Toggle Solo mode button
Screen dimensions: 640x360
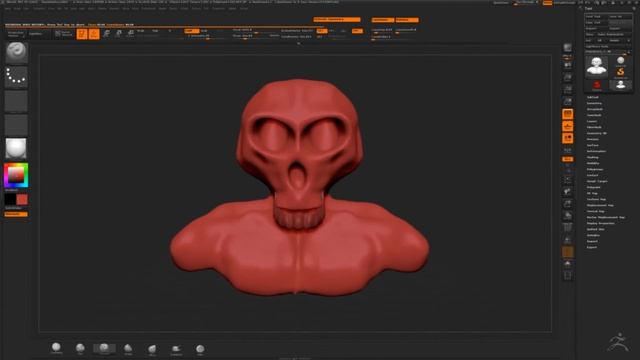567,264
